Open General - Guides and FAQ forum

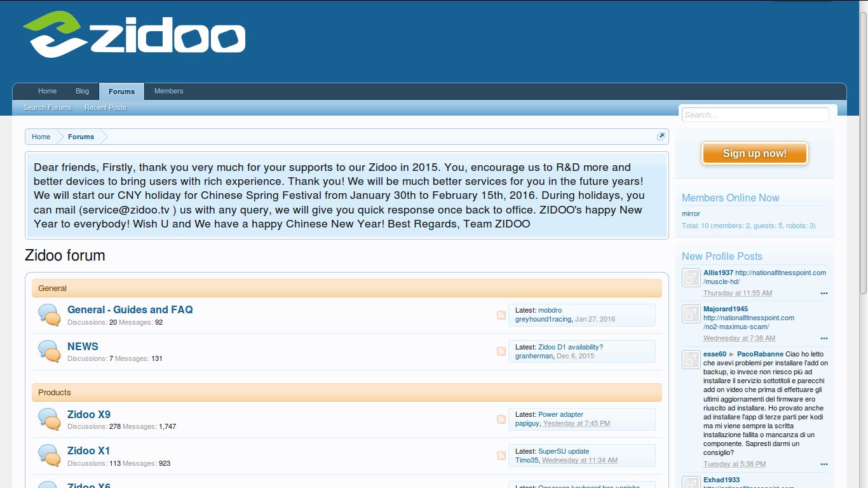click(130, 309)
